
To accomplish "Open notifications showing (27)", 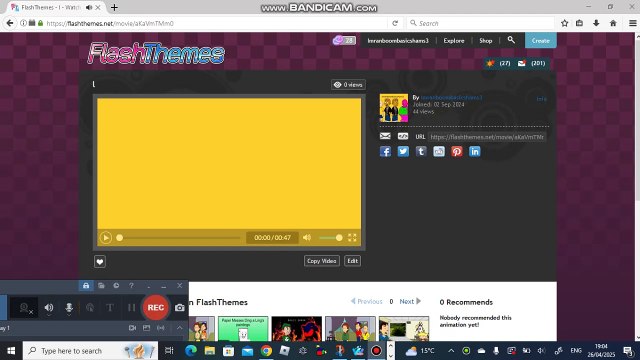I will click(x=498, y=63).
